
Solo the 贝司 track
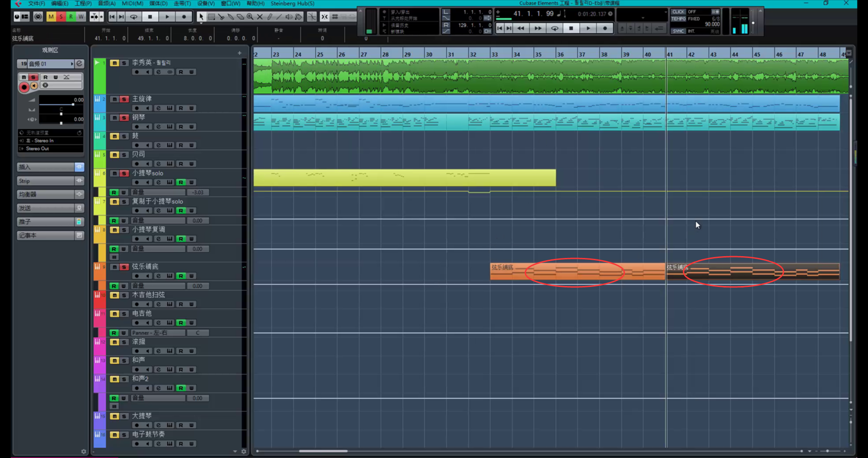124,155
